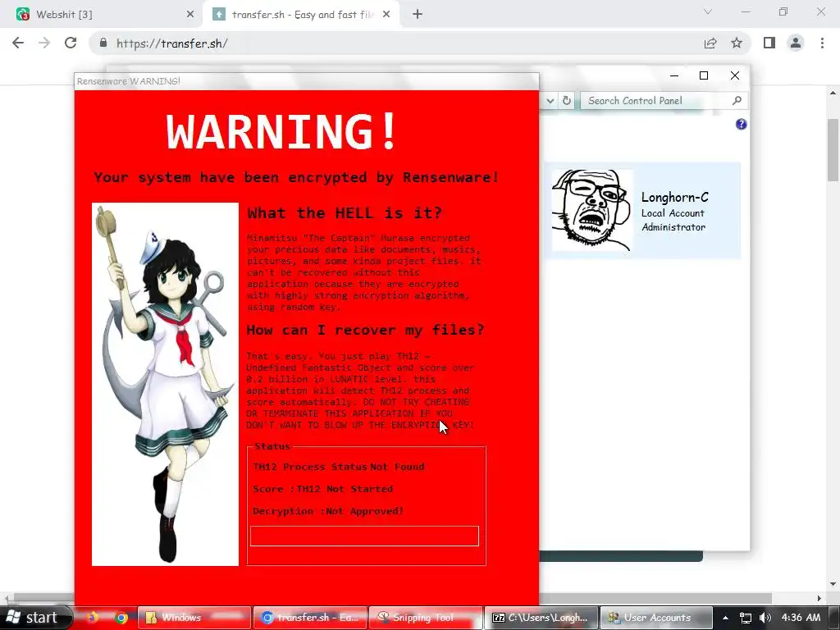Click 'TH12 Process Status' text
Image resolution: width=840 pixels, height=630 pixels.
pos(309,467)
